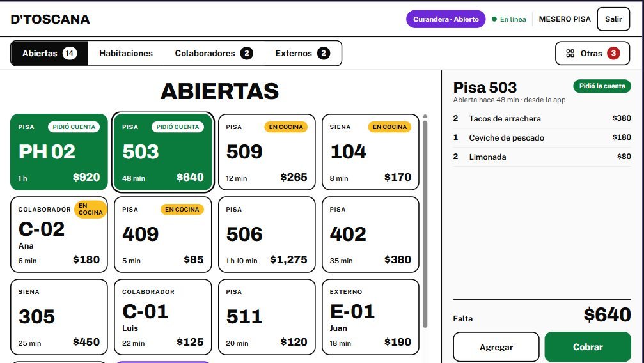Open the Siena 305 order card
Screen dimensions: 644x363
point(59,317)
